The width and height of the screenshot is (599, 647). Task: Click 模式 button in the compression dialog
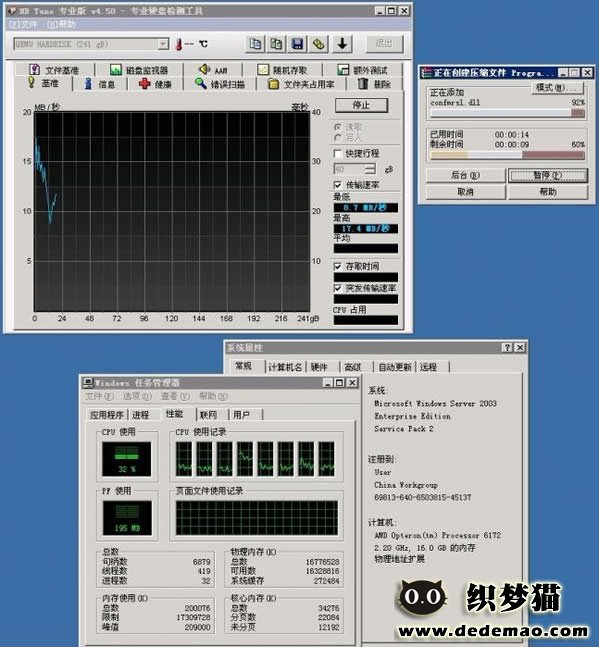[558, 87]
